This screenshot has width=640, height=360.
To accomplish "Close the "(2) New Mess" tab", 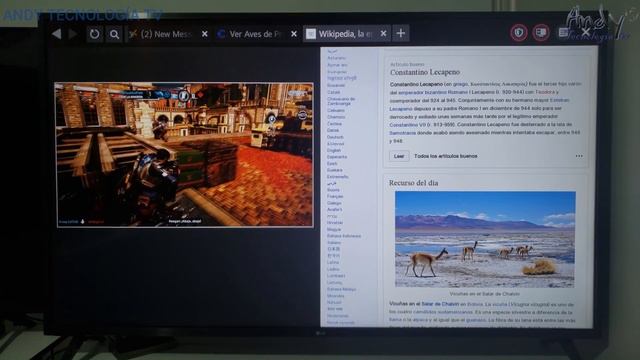I will point(204,34).
